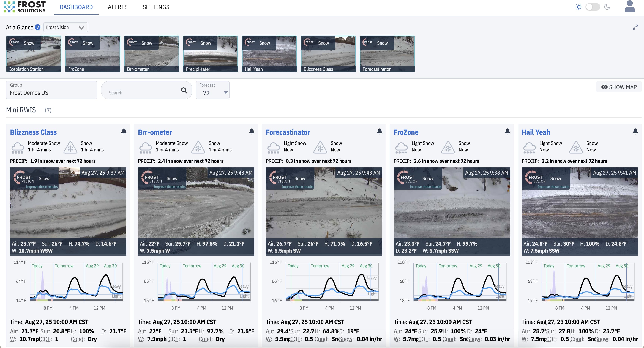
Task: Click the At a Glance expand arrows icon
Action: 635,27
